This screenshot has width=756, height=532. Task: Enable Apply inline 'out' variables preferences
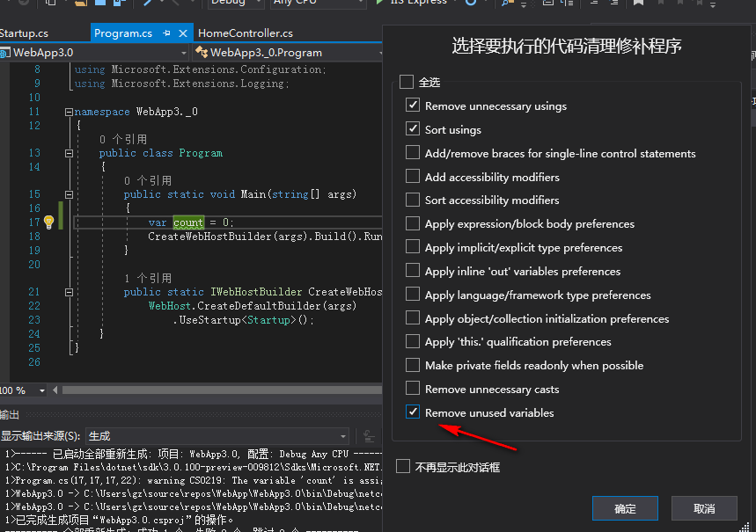[413, 270]
